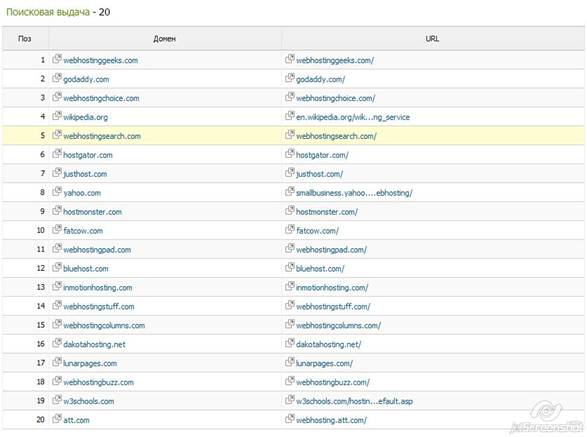Open the yahoo.com domain link

tap(82, 193)
